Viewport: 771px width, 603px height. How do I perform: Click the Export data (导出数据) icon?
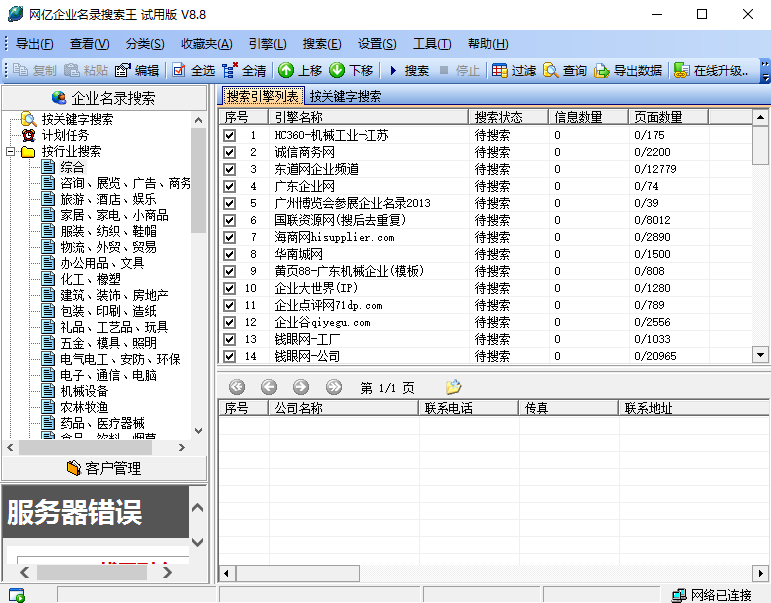(x=601, y=71)
